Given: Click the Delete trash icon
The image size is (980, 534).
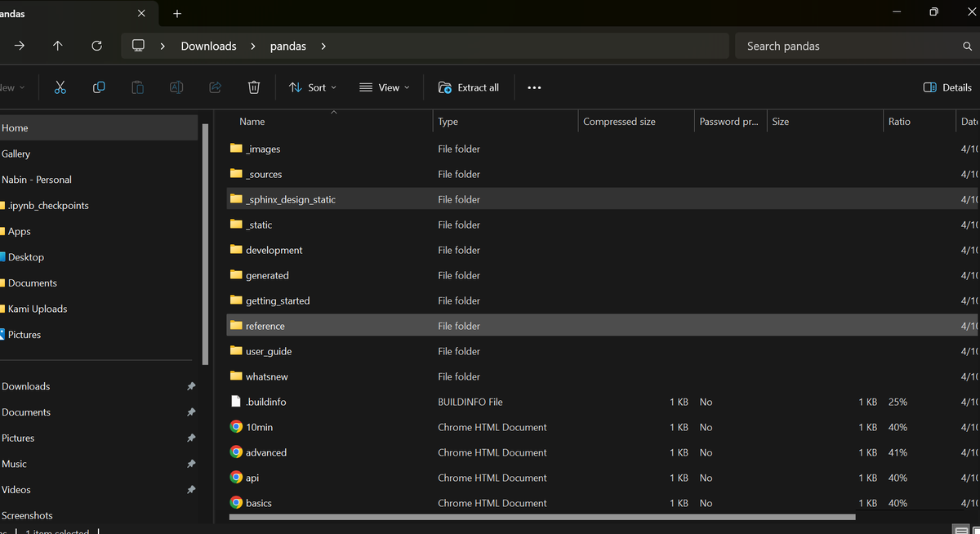Looking at the screenshot, I should click(254, 87).
